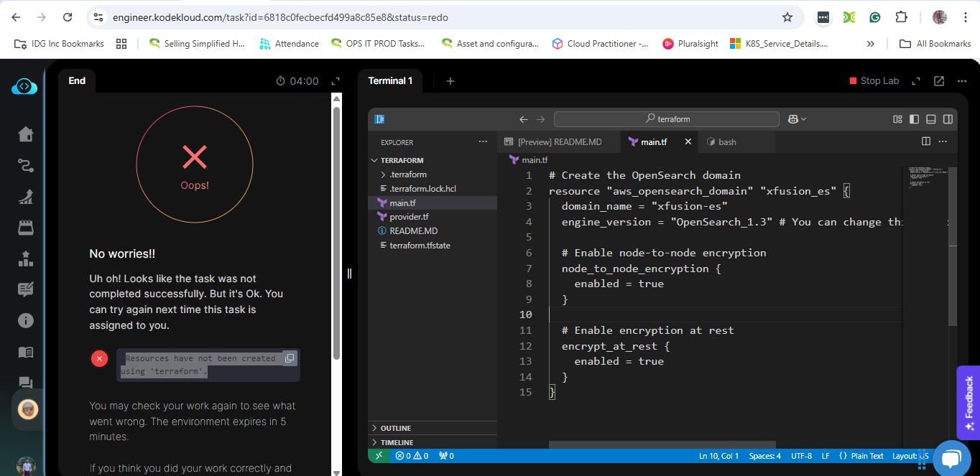980x476 pixels.
Task: Click the KodeKloud home icon in sidebar
Action: click(x=25, y=134)
